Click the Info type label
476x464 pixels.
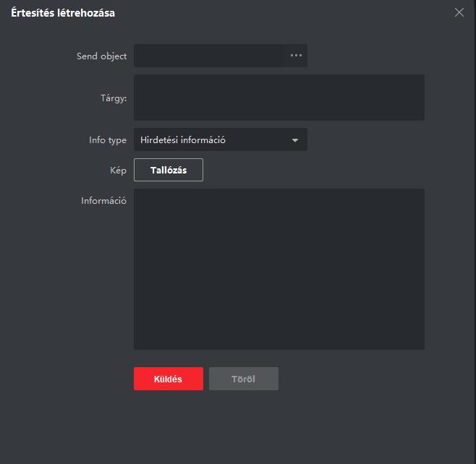point(108,140)
